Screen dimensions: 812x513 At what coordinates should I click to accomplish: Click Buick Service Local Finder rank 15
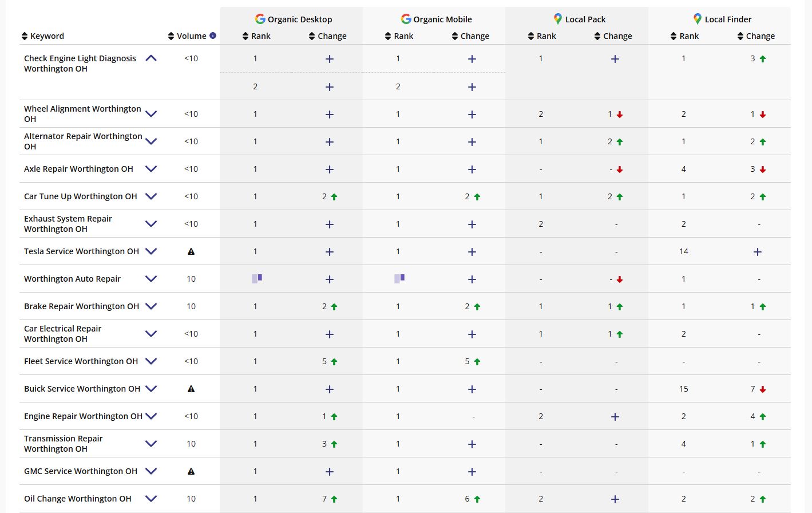[x=684, y=389]
